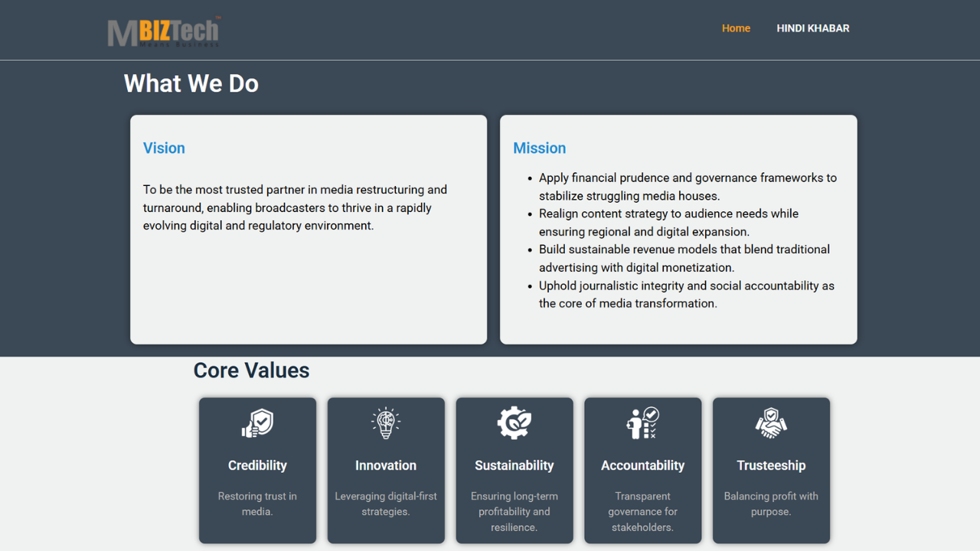The image size is (980, 551).
Task: Click the Innovation lightbulb icon
Action: coord(386,423)
